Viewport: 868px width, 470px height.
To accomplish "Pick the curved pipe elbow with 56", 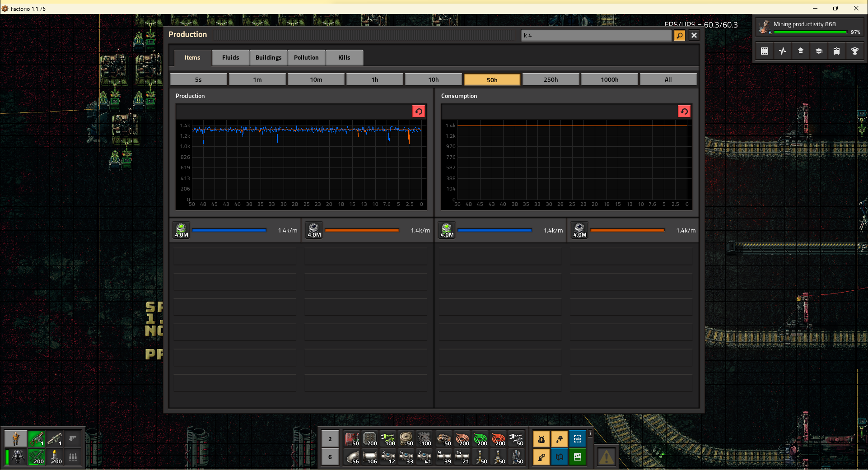I will (352, 457).
